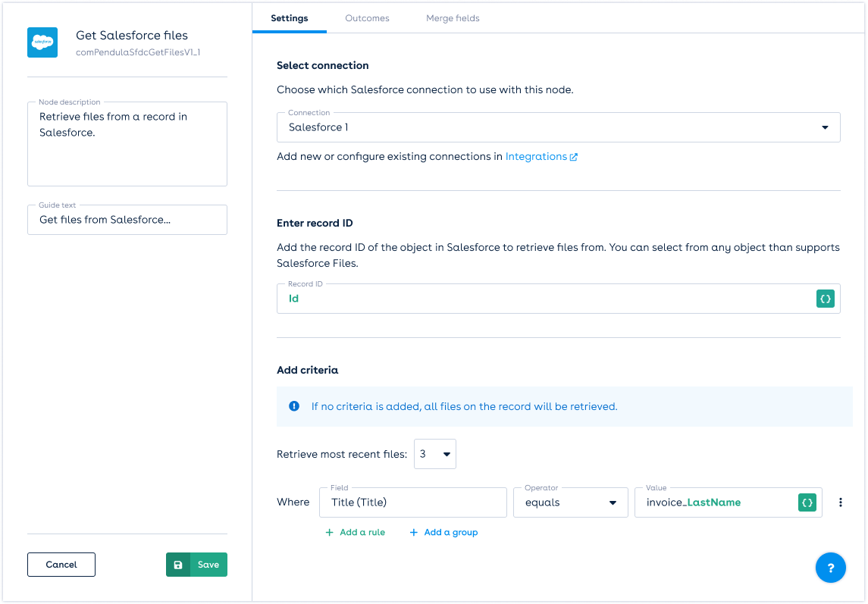This screenshot has width=868, height=604.
Task: Click the blue help question mark button
Action: [830, 568]
